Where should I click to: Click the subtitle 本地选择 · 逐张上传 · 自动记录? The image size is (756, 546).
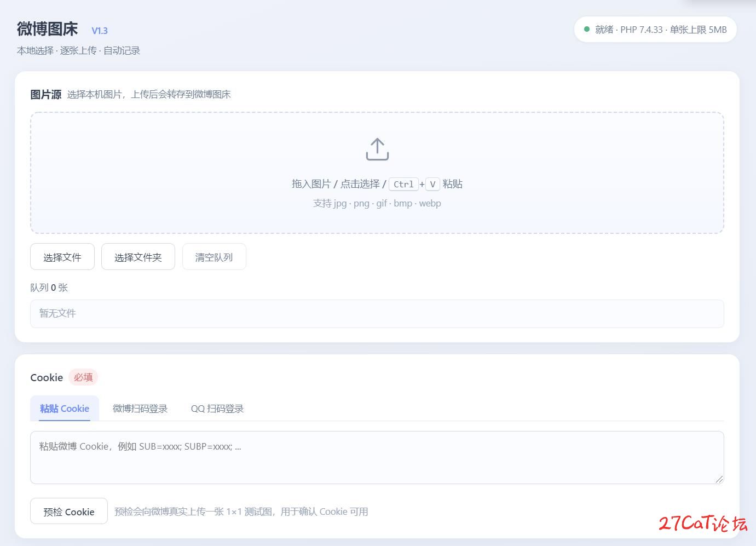pos(79,50)
